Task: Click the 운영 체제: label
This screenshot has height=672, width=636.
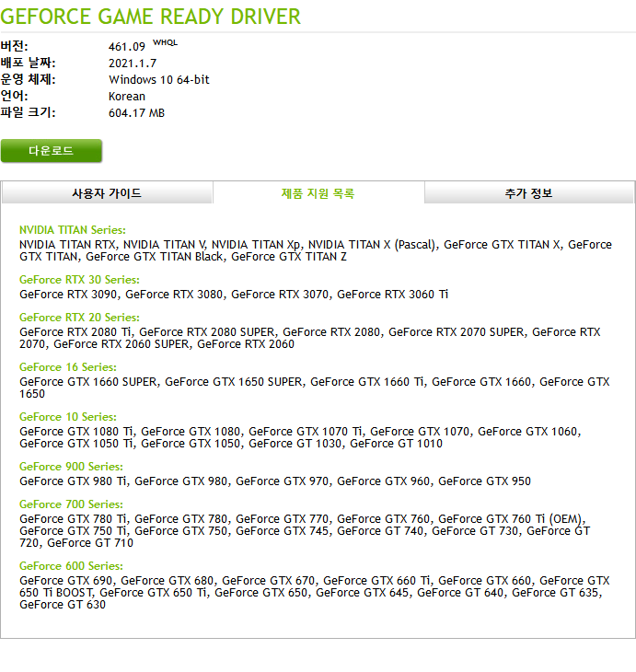Action: click(28, 79)
